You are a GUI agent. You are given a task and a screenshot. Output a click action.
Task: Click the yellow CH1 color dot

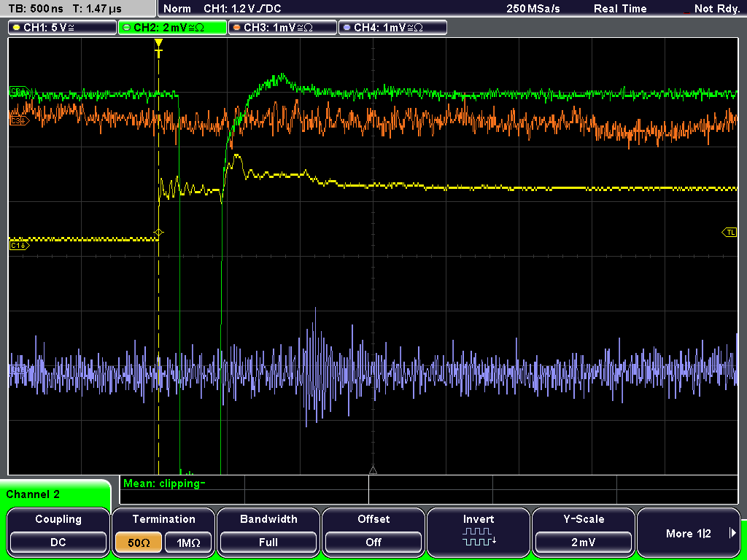[x=17, y=28]
